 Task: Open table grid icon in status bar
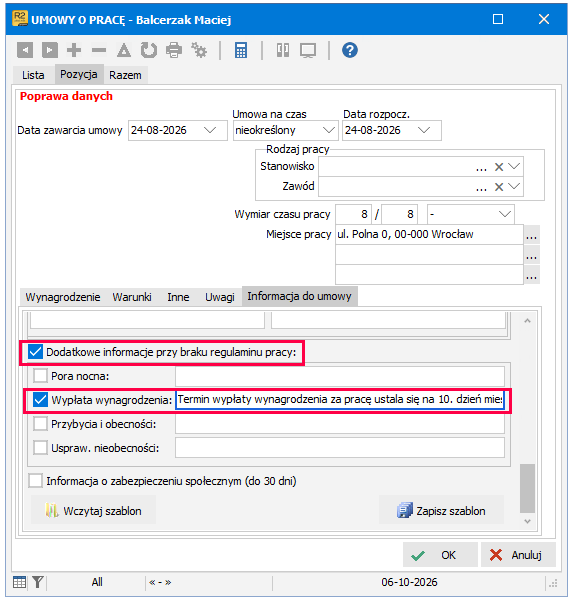(19, 582)
